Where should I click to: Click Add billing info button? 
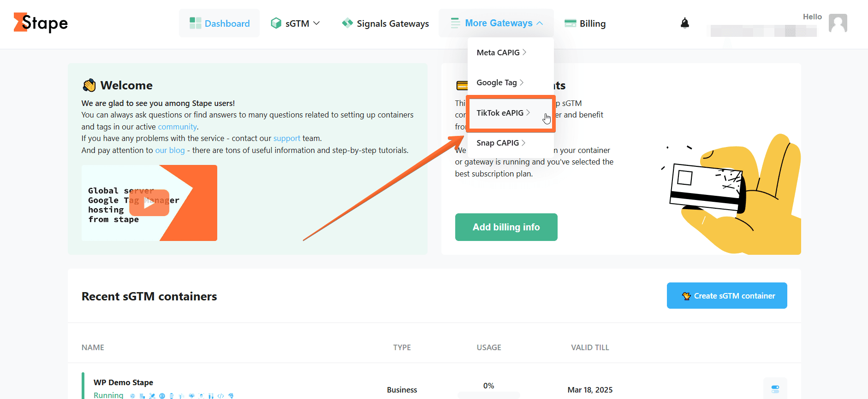(506, 227)
